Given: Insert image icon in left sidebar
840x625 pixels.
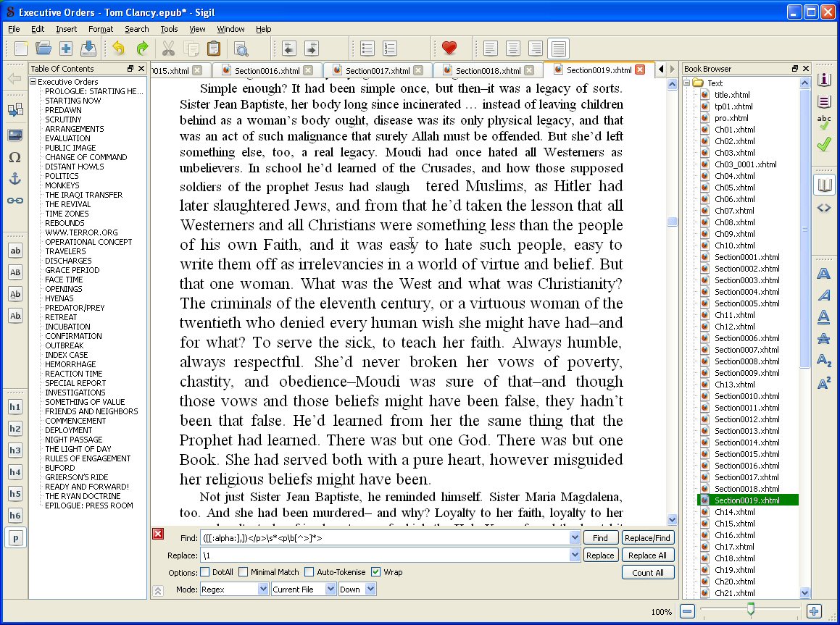Looking at the screenshot, I should [x=15, y=135].
